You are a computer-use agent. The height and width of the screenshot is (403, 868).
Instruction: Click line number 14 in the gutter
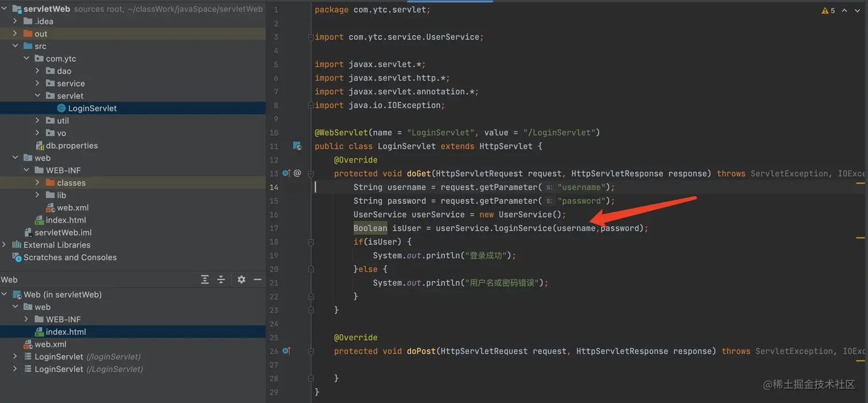[273, 187]
